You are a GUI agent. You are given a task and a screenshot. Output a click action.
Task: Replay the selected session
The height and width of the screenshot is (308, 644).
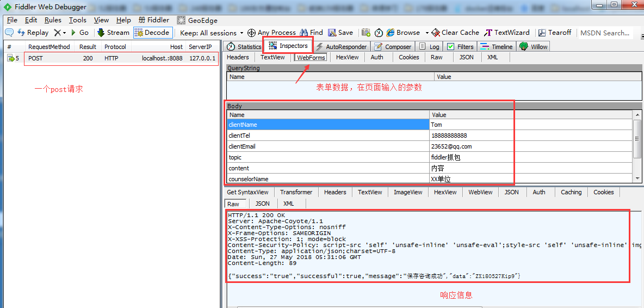click(33, 33)
